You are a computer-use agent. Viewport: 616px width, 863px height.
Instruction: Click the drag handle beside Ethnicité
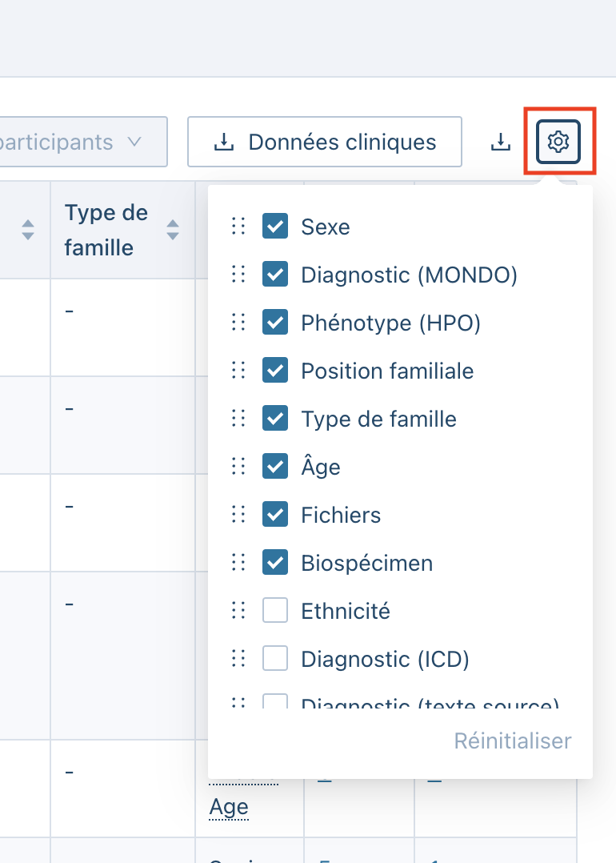pos(238,611)
